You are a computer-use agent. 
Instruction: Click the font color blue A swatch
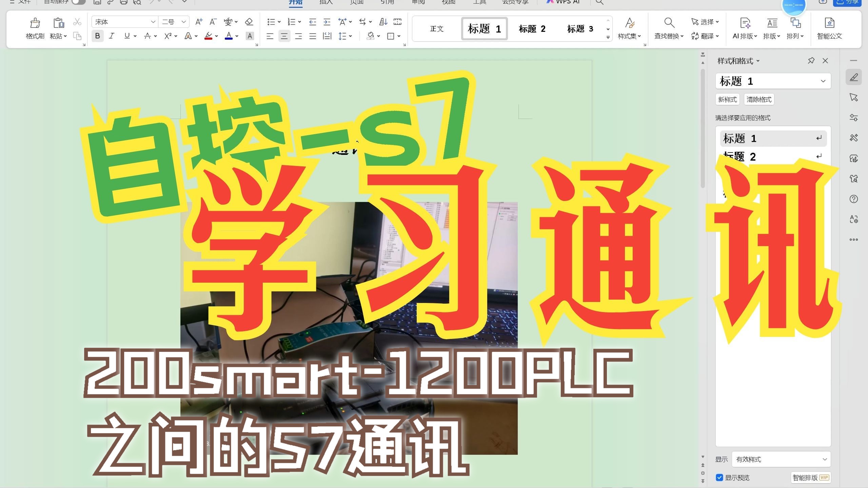229,36
